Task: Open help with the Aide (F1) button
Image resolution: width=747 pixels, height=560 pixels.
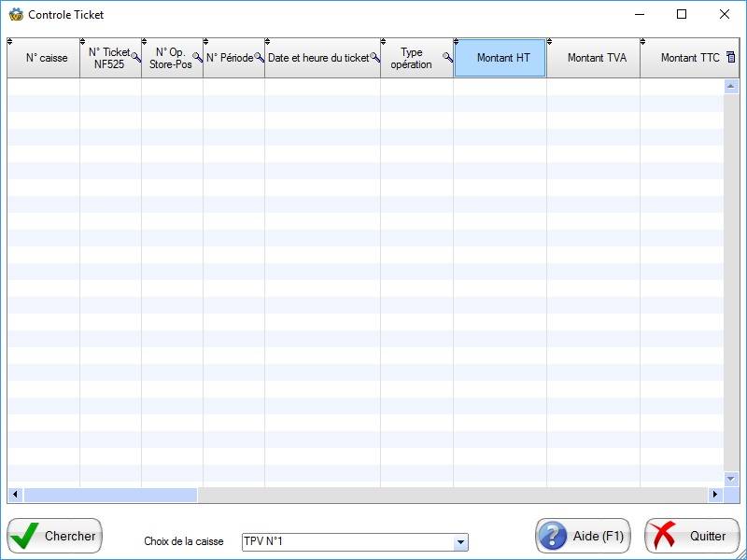Action: (x=583, y=537)
